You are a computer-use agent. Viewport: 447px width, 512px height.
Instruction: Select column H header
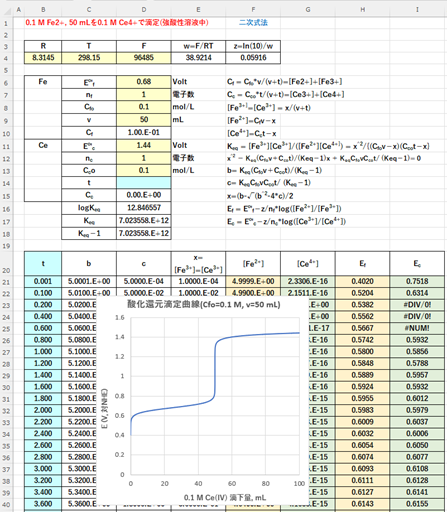(x=362, y=10)
